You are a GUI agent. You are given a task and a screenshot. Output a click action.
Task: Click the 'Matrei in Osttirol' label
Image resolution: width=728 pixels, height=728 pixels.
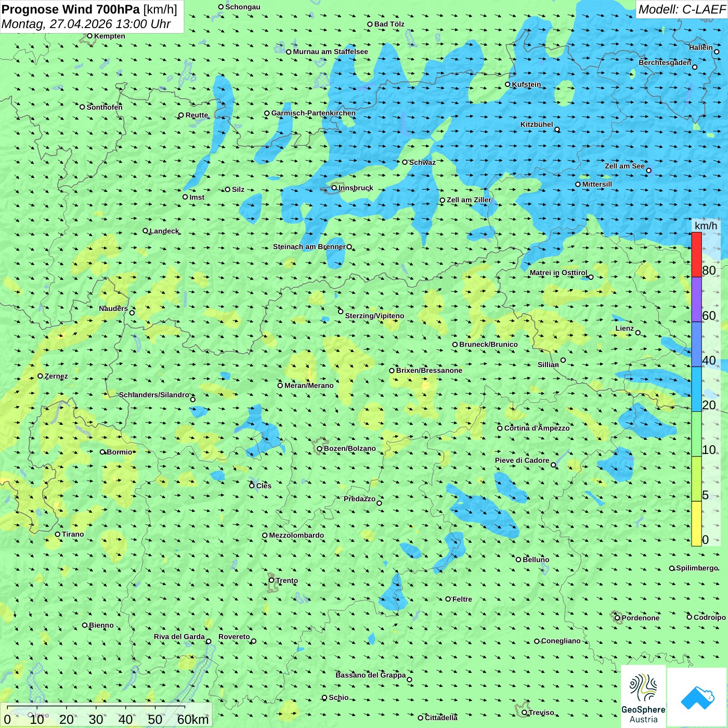click(558, 272)
